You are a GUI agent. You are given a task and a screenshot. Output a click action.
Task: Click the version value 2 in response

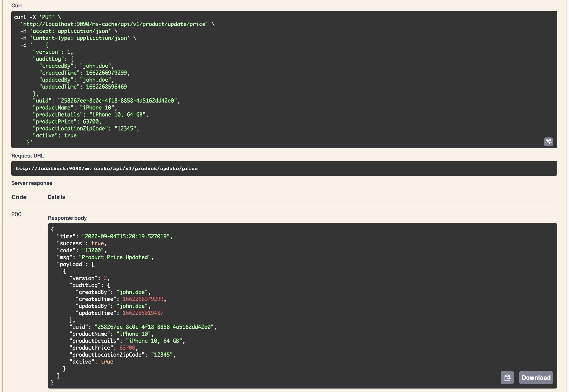click(105, 278)
